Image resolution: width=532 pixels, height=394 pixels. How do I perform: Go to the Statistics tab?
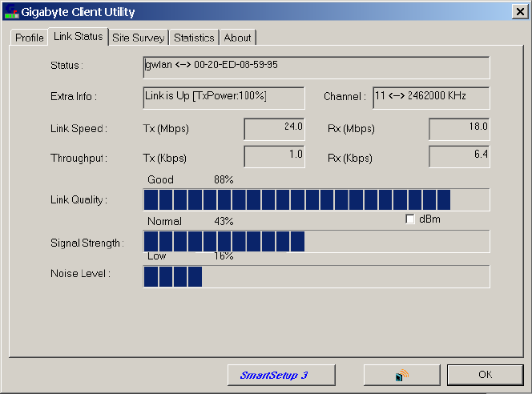coord(194,38)
